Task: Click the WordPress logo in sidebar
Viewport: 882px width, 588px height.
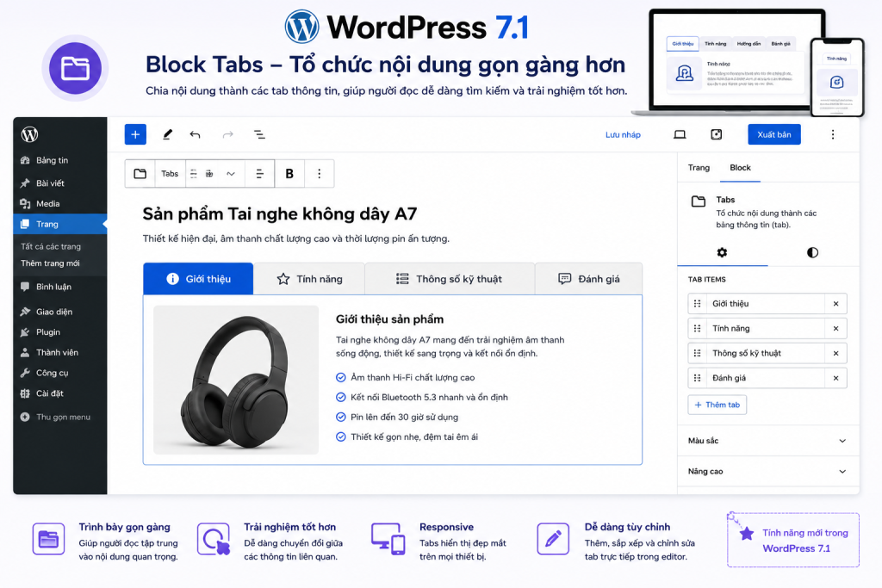Action: [30, 134]
